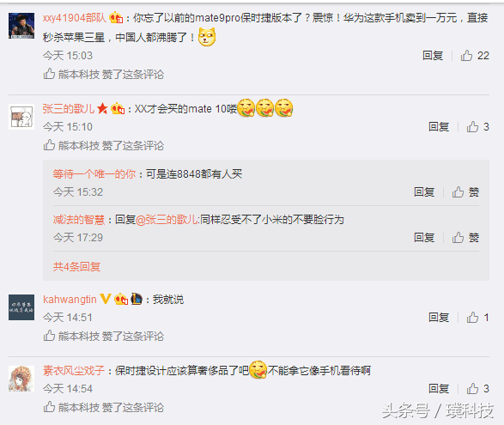Viewport: 504px width, 425px height.
Task: Reply to 张三的歌儿's mate 10 comment
Action: [x=439, y=127]
